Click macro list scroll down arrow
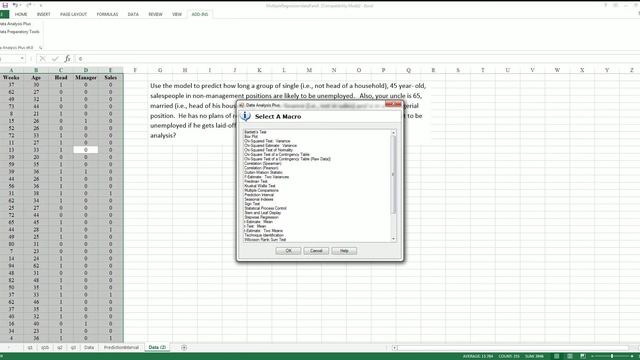This screenshot has width=640, height=360. tap(393, 239)
